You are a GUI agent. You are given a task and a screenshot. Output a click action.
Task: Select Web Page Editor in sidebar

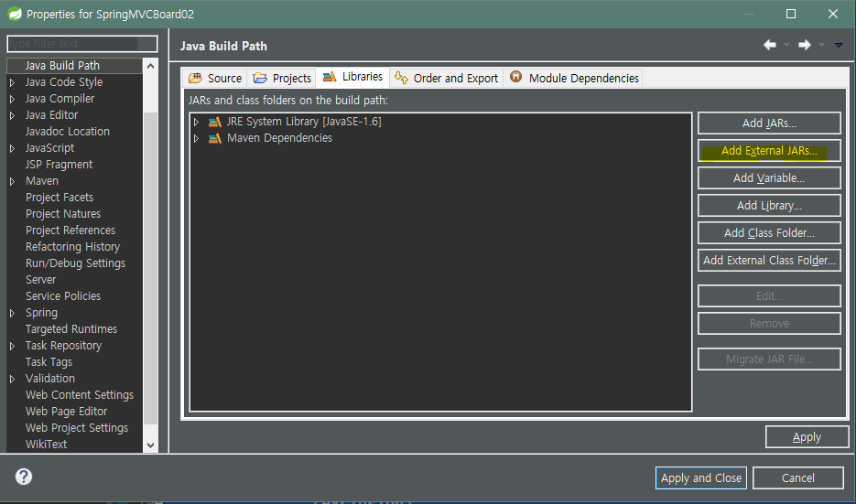66,412
